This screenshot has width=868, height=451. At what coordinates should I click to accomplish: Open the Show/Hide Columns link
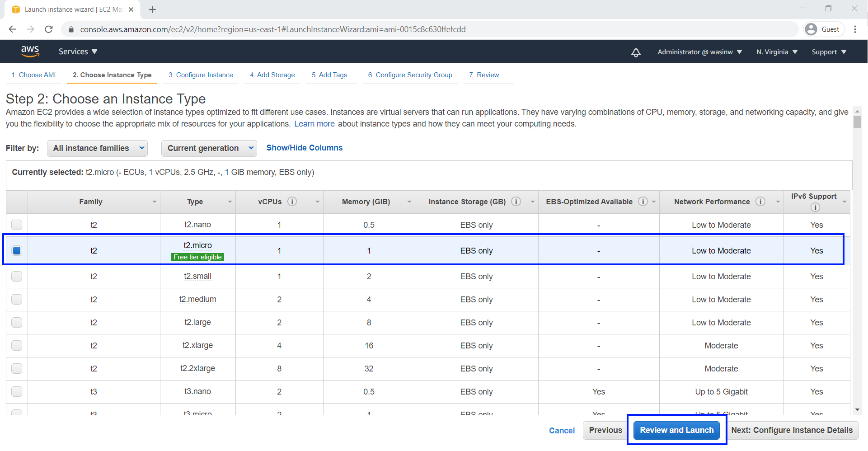pyautogui.click(x=304, y=148)
